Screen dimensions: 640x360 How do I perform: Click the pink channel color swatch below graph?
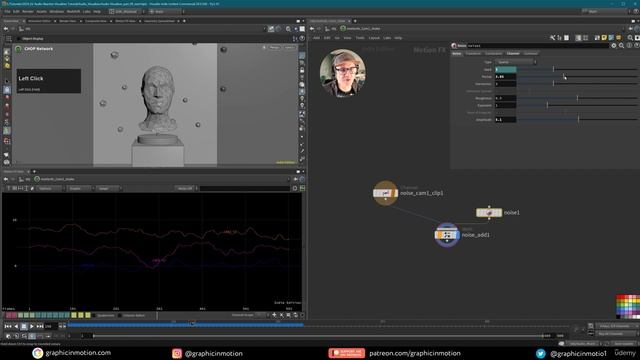[8, 316]
